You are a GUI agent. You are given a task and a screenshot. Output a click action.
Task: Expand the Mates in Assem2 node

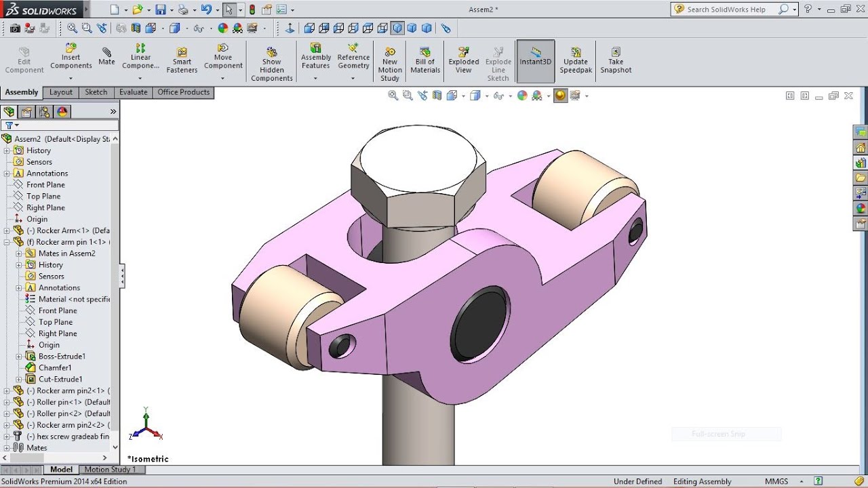(19, 253)
